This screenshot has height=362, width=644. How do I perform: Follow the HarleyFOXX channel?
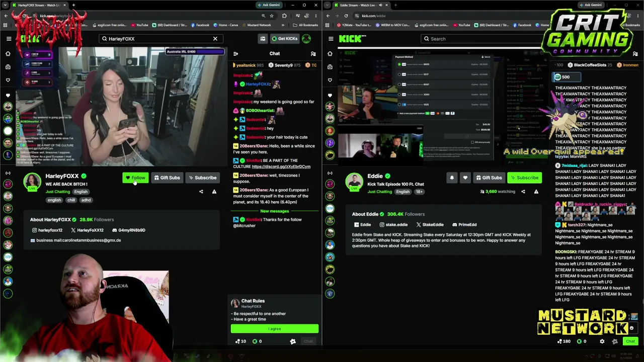point(135,177)
